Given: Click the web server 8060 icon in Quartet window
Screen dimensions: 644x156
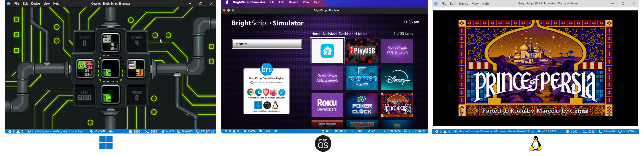Looking at the screenshot, I should pos(131,131).
